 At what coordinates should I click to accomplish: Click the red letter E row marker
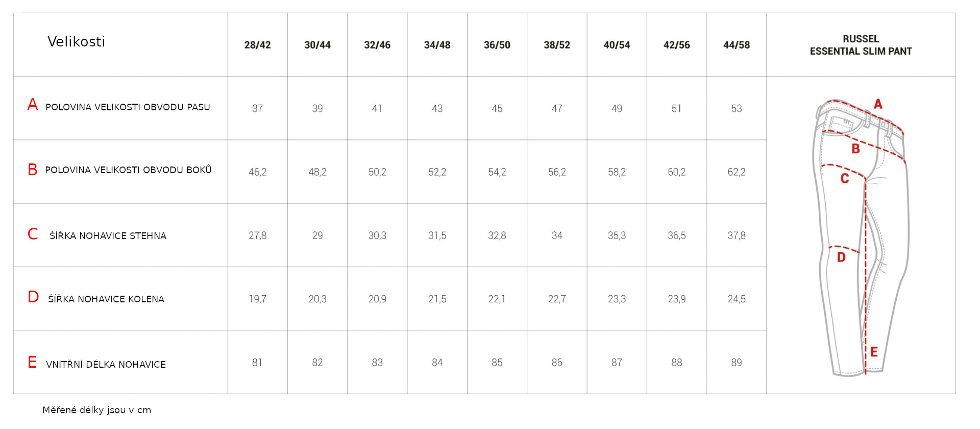pos(32,362)
